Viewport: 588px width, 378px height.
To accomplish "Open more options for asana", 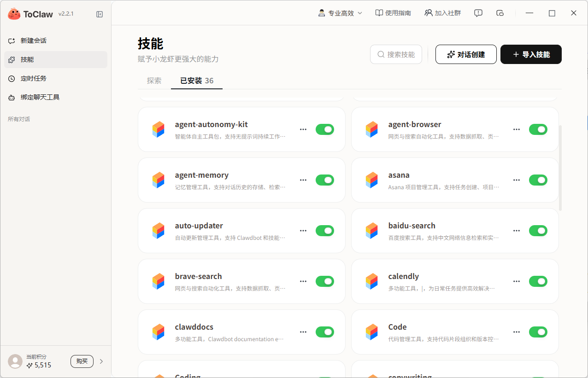I will click(517, 180).
